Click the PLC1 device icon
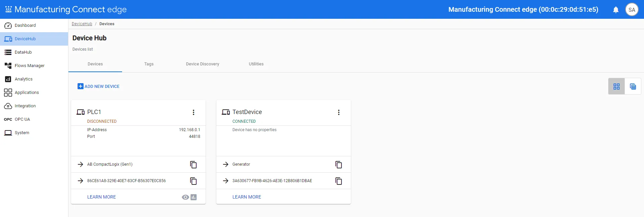 pyautogui.click(x=80, y=112)
